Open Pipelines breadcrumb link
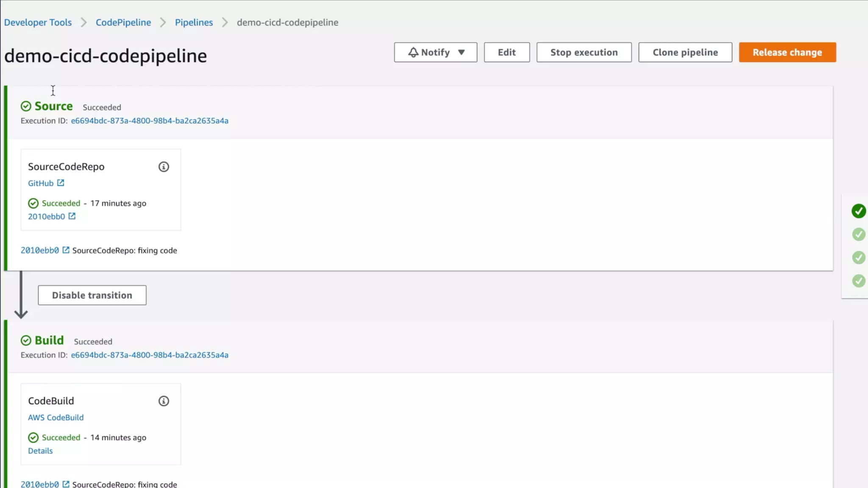Image resolution: width=868 pixels, height=488 pixels. click(194, 22)
